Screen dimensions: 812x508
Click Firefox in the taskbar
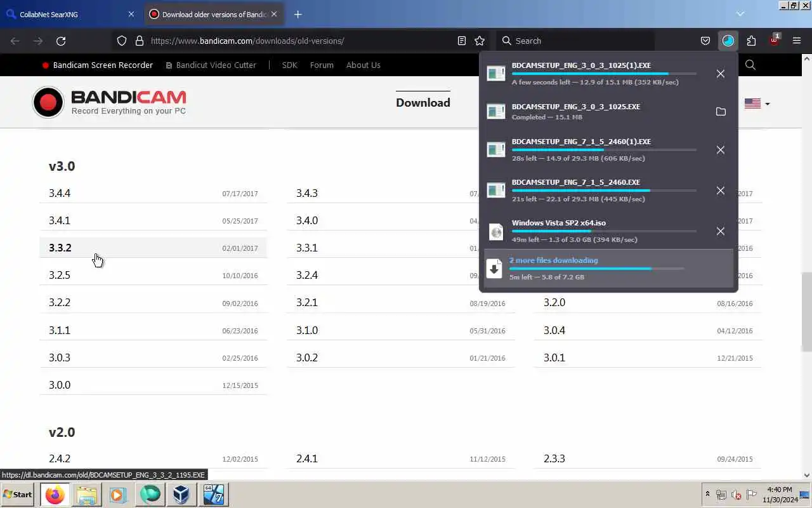click(55, 495)
